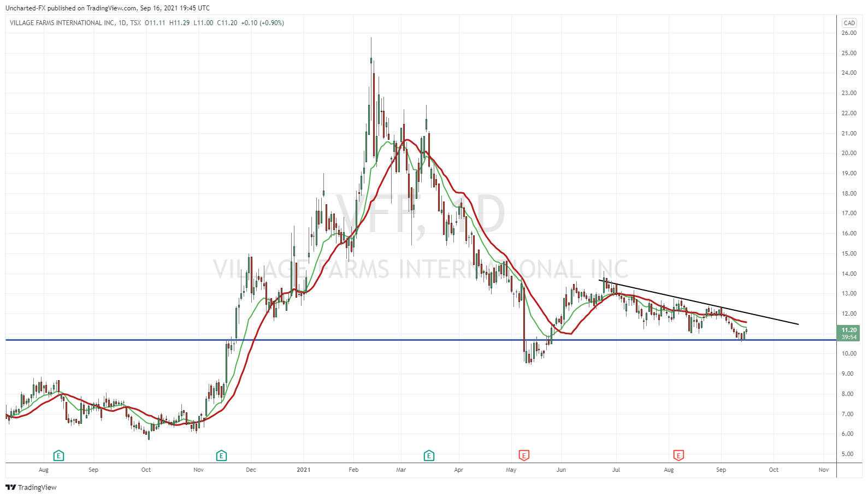Click the high value H11.29
This screenshot has height=497, width=868.
click(180, 23)
